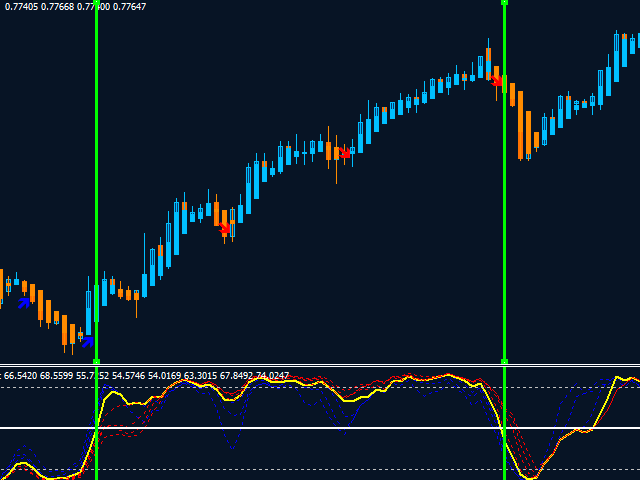
Task: Click the high price value 0.77668
Action: pyautogui.click(x=58, y=7)
